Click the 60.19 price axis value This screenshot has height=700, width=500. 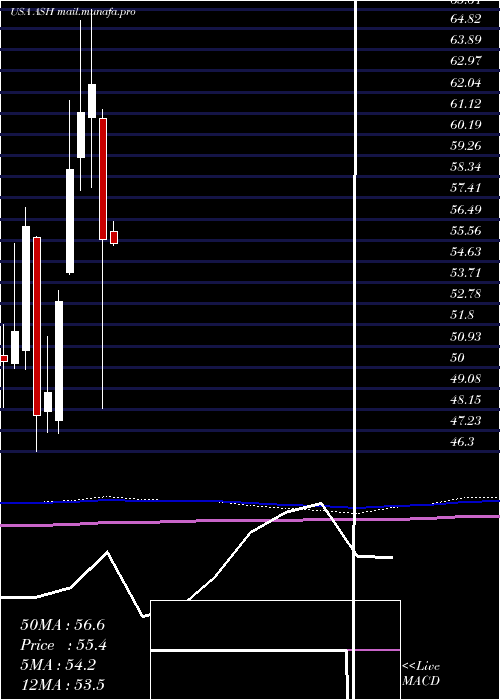click(x=466, y=125)
